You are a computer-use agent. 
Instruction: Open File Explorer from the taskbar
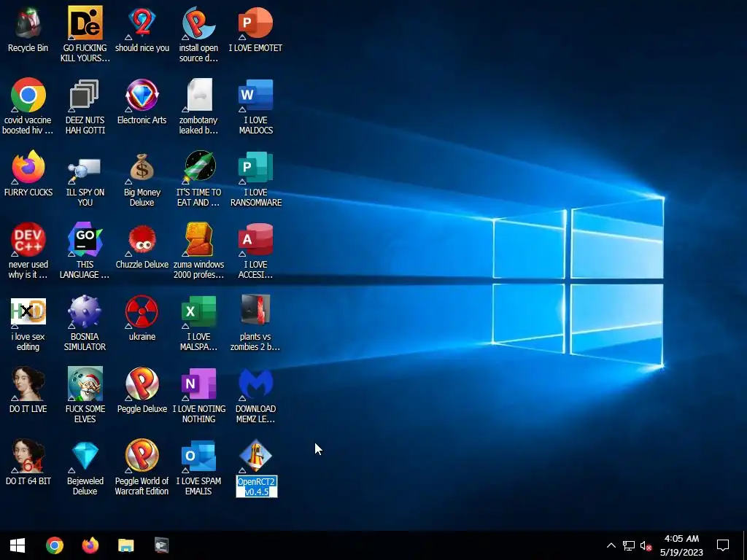coord(125,545)
